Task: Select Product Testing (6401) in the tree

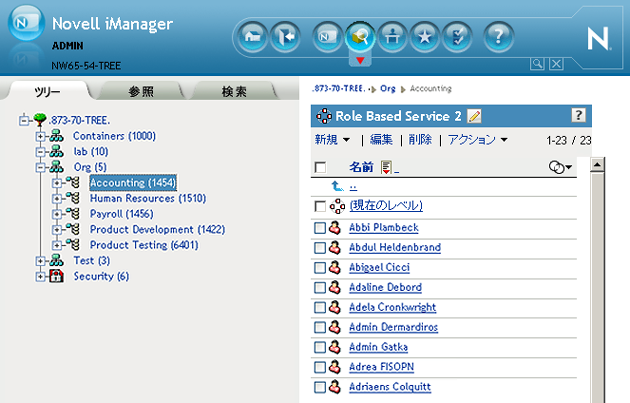Action: point(144,245)
